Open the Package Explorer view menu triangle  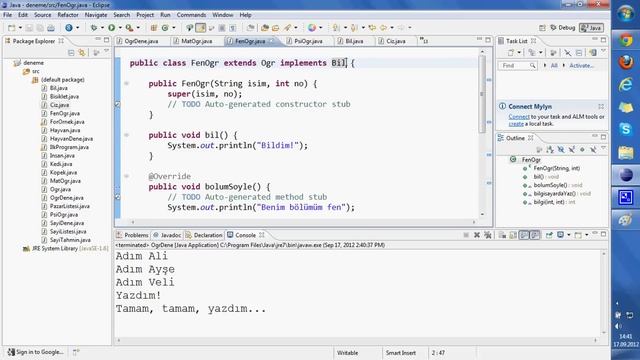coord(107,51)
